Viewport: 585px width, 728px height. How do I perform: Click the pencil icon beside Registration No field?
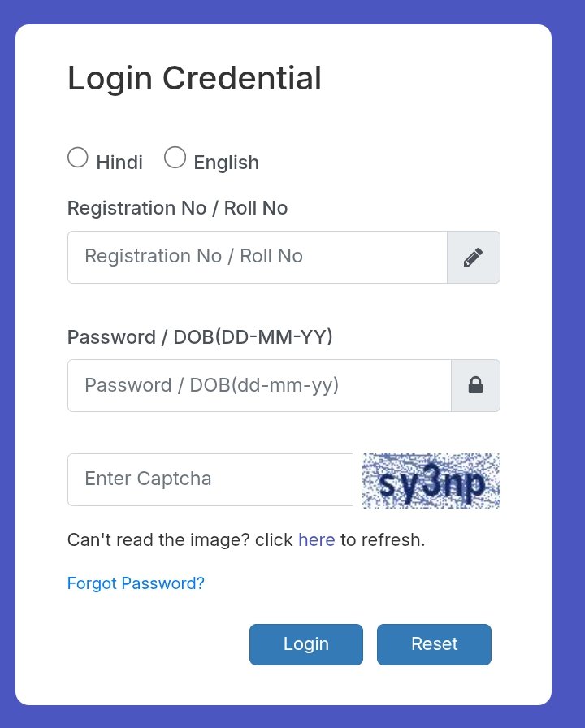[474, 258]
